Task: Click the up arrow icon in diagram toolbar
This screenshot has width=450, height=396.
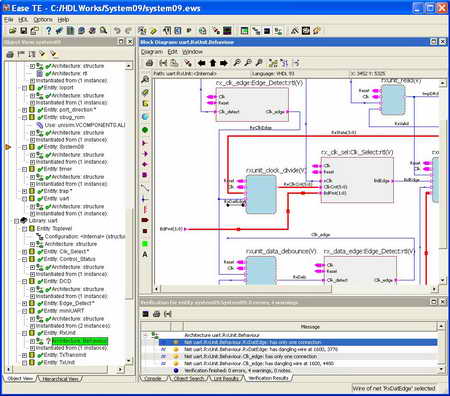Action: pos(213,63)
